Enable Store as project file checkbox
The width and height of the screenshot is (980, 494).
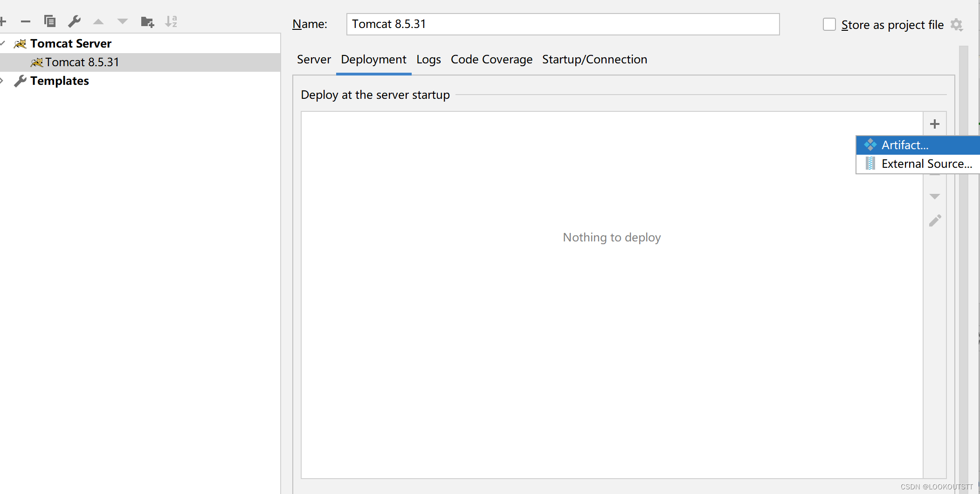tap(829, 24)
